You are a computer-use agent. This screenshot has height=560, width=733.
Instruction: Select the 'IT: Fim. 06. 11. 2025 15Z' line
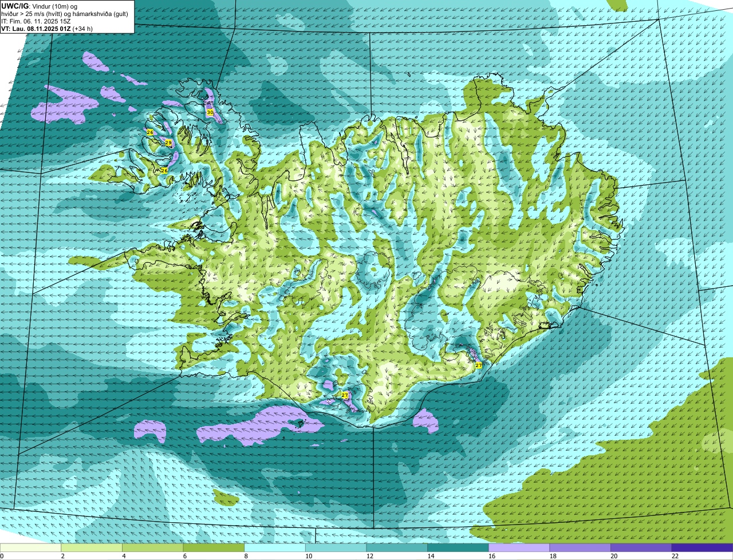(36, 21)
